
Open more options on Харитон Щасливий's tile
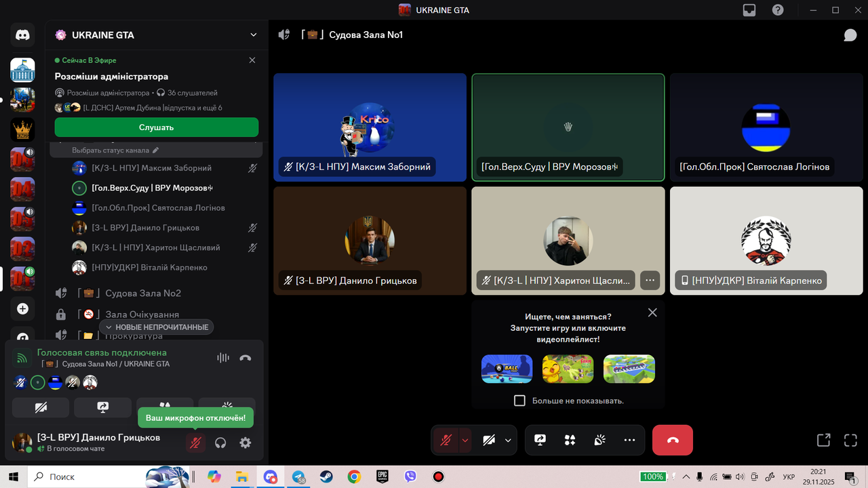[x=650, y=280]
